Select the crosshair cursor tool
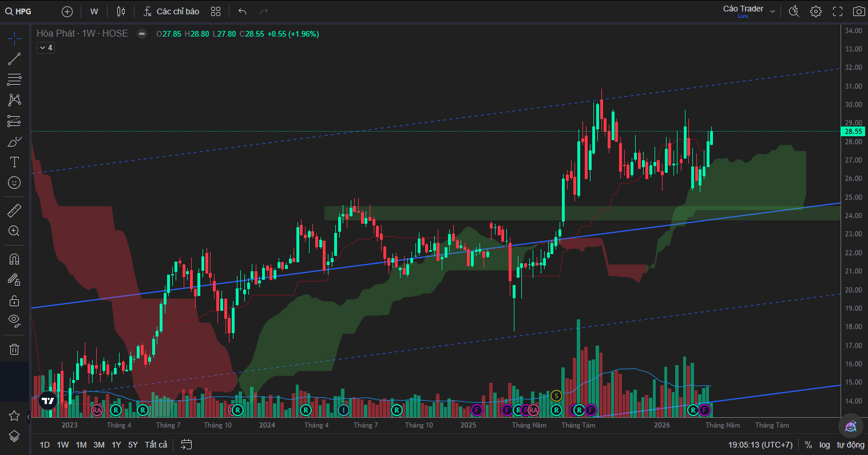Viewport: 868px width, 455px height. pos(14,39)
